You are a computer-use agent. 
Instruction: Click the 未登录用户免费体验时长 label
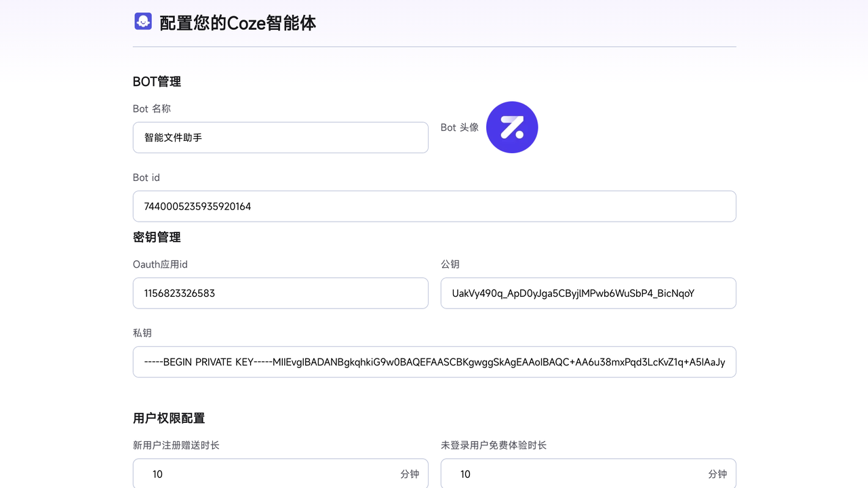pyautogui.click(x=494, y=445)
